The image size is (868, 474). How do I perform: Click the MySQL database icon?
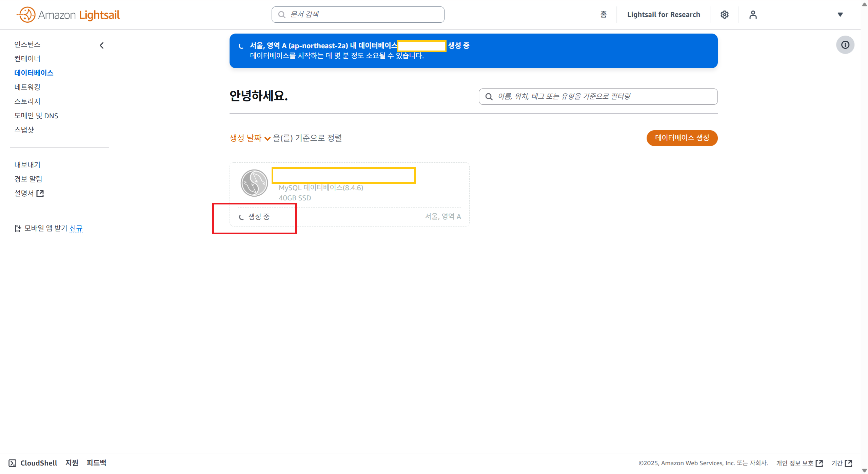254,183
